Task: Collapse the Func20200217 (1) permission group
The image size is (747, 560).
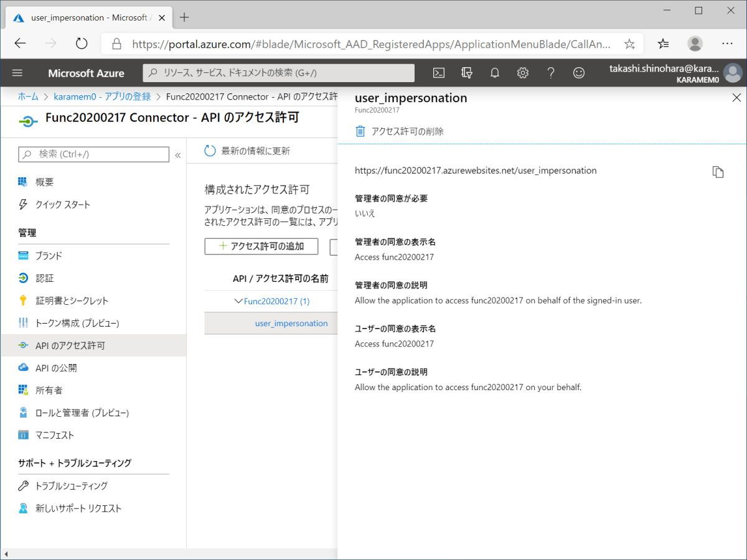Action: (238, 301)
